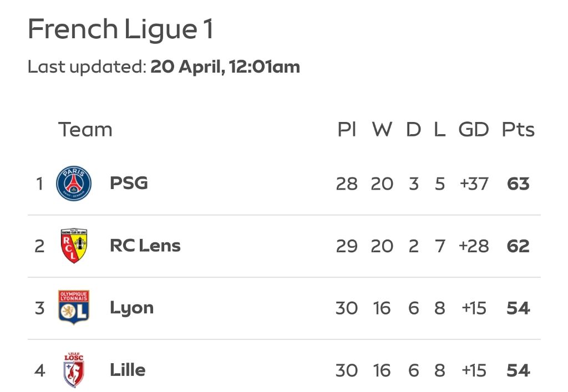Viewport: 568px width, 392px height.
Task: Click the PSG club crest
Action: point(74,183)
